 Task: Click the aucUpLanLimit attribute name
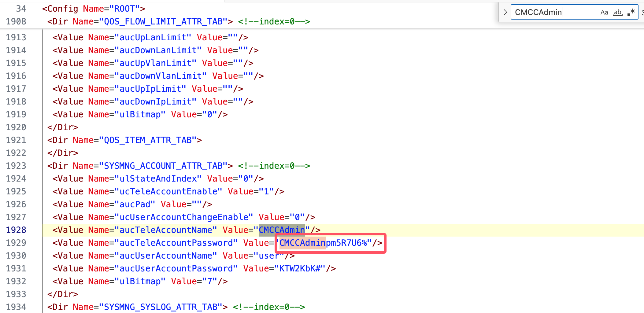(153, 37)
